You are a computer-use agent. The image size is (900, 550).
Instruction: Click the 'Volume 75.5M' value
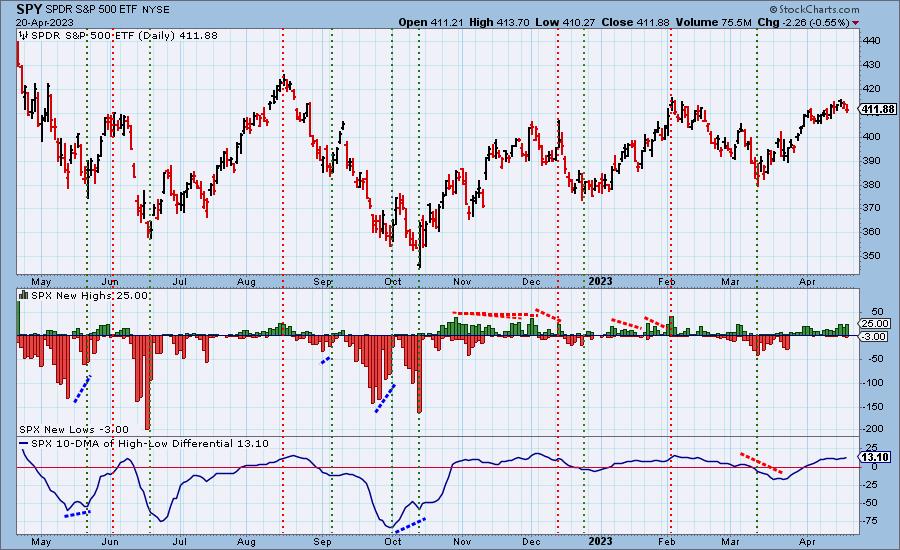[713, 22]
